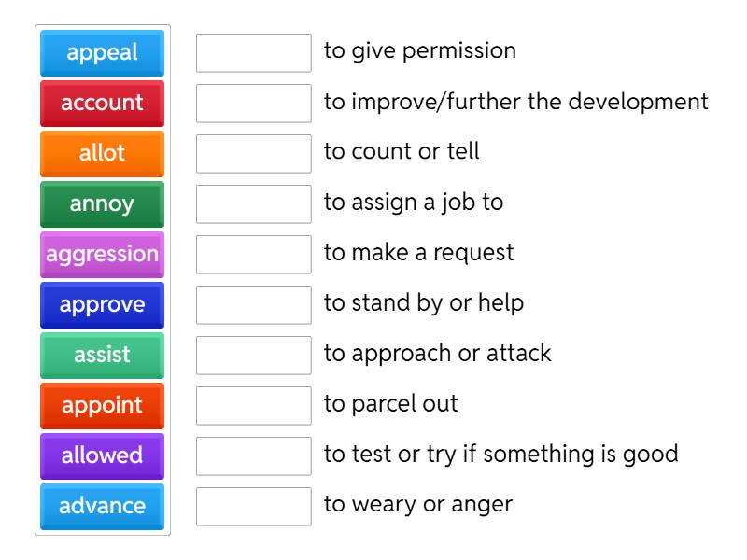Click the blank box for 'to make a request'
The image size is (747, 560).
coord(254,255)
